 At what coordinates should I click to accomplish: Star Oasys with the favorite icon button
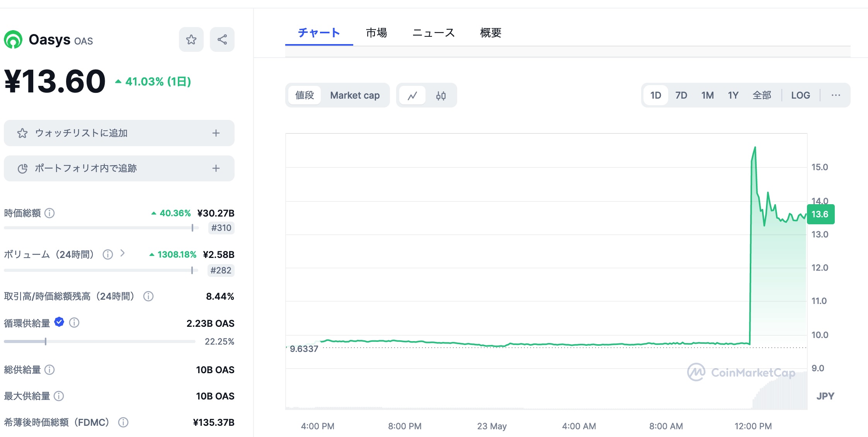191,39
